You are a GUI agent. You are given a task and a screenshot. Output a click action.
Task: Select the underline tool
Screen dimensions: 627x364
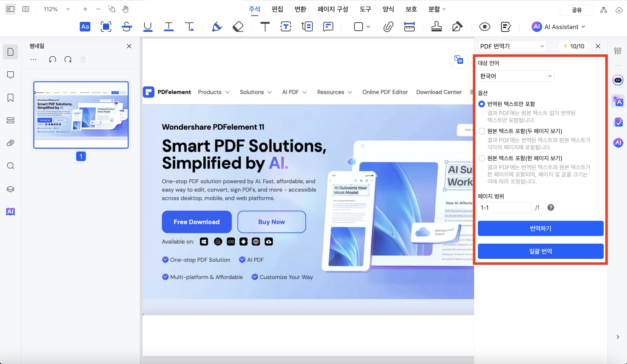tap(148, 27)
